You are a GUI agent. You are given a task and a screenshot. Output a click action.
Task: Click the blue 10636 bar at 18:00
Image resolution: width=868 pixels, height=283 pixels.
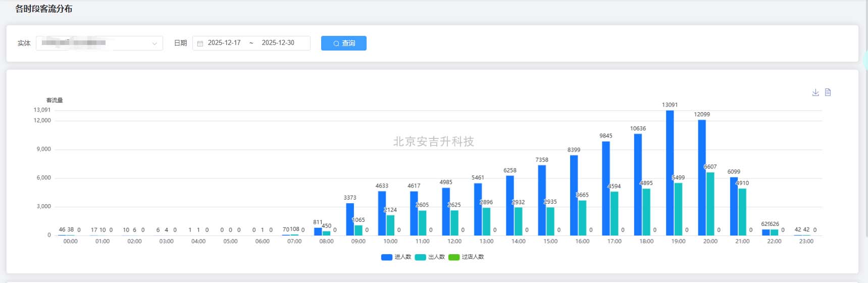click(x=638, y=184)
